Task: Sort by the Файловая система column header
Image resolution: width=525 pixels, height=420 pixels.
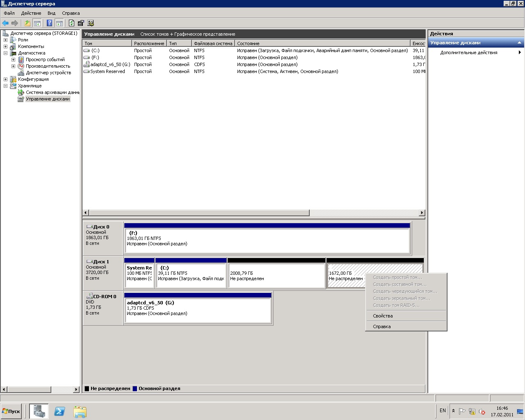Action: pyautogui.click(x=213, y=43)
